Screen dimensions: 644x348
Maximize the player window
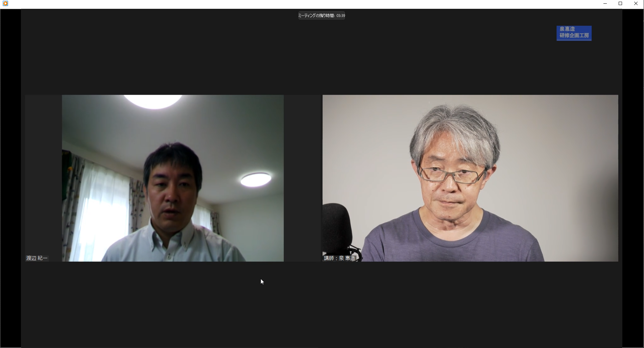click(620, 4)
